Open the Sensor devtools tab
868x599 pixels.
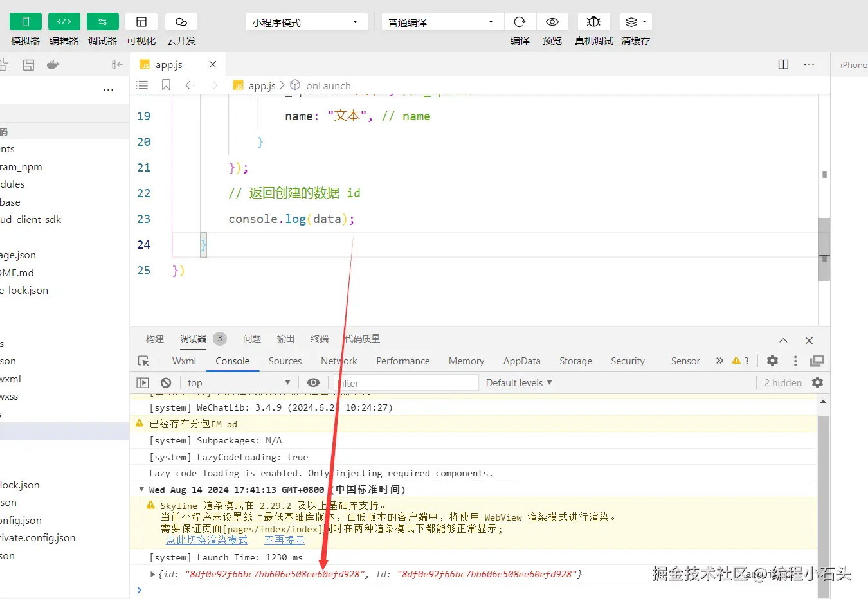(x=685, y=361)
